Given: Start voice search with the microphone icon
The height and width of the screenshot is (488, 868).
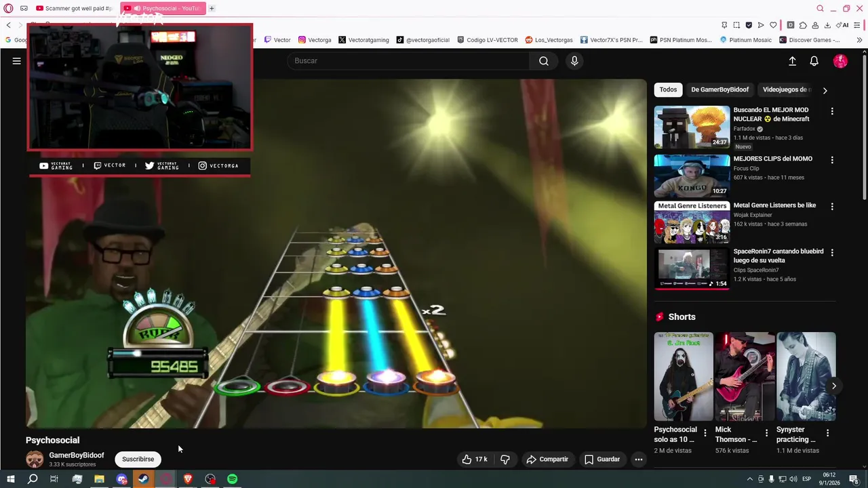Looking at the screenshot, I should point(574,61).
